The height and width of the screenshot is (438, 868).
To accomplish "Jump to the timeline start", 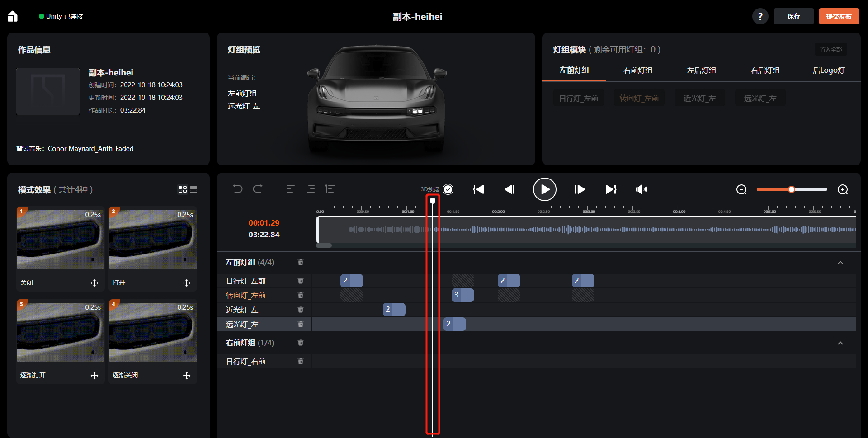I will 478,189.
